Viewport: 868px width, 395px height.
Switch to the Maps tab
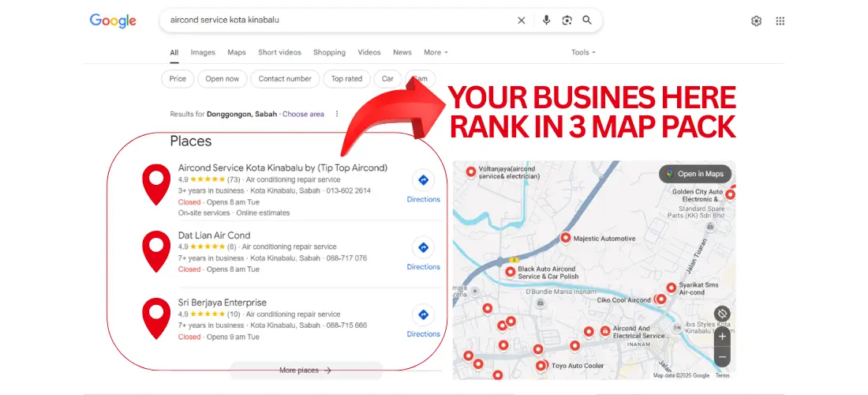tap(237, 52)
